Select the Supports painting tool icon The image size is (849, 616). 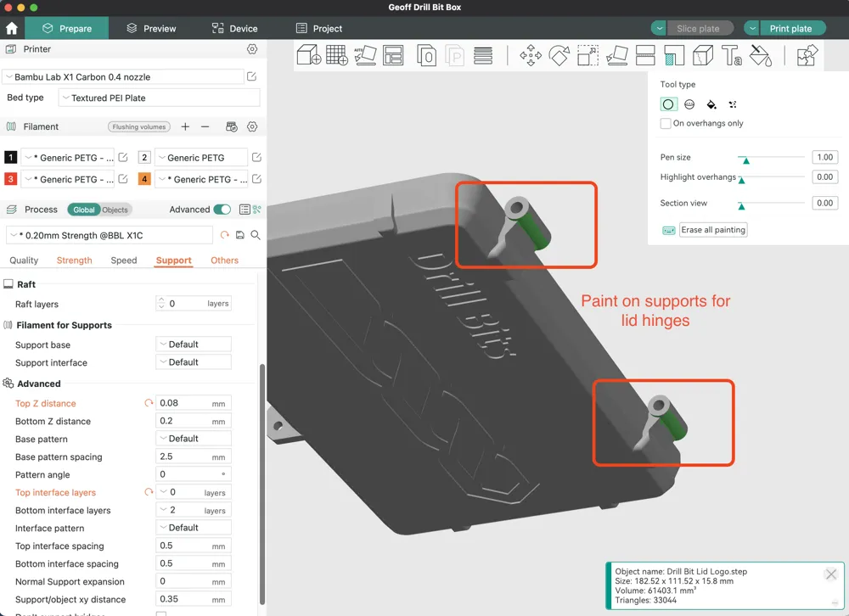674,55
